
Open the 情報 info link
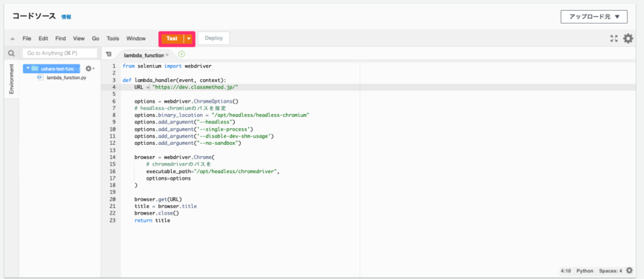tap(66, 16)
